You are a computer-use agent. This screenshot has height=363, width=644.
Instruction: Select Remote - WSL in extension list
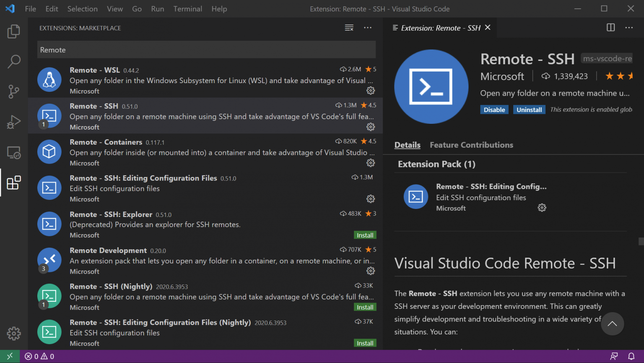pyautogui.click(x=205, y=80)
